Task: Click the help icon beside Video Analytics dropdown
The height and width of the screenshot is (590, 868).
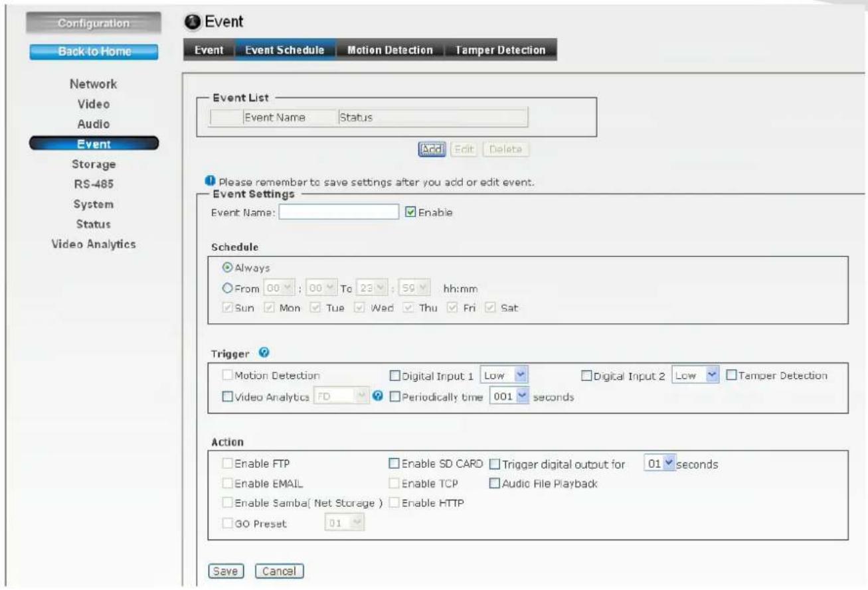Action: [x=377, y=397]
